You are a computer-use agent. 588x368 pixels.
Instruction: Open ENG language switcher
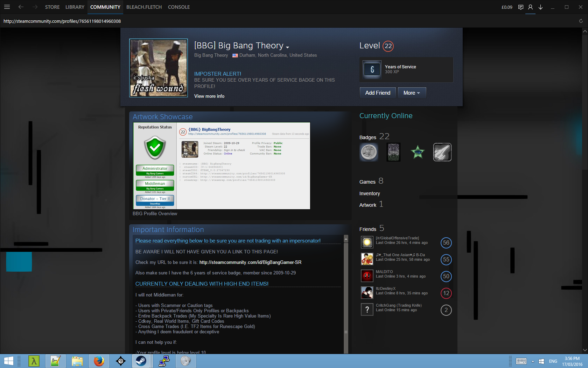pyautogui.click(x=553, y=361)
